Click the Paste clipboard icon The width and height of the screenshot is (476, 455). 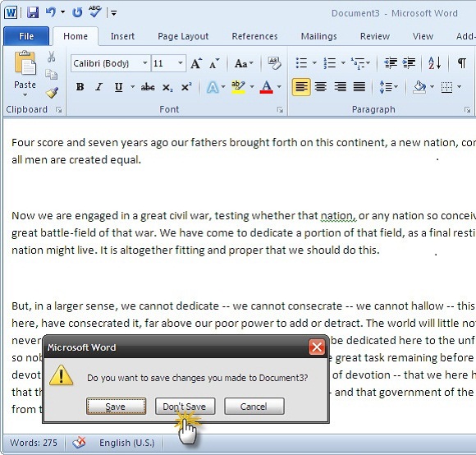25,63
